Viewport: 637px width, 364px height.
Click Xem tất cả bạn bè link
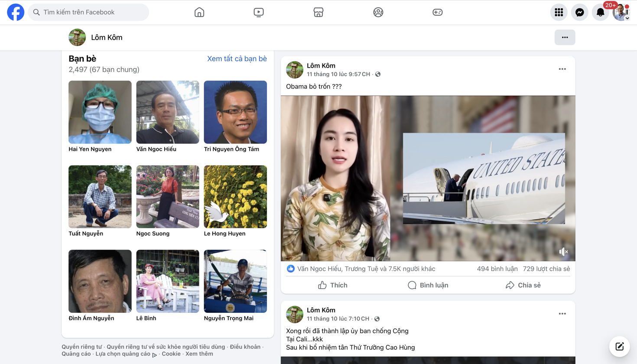coord(237,59)
